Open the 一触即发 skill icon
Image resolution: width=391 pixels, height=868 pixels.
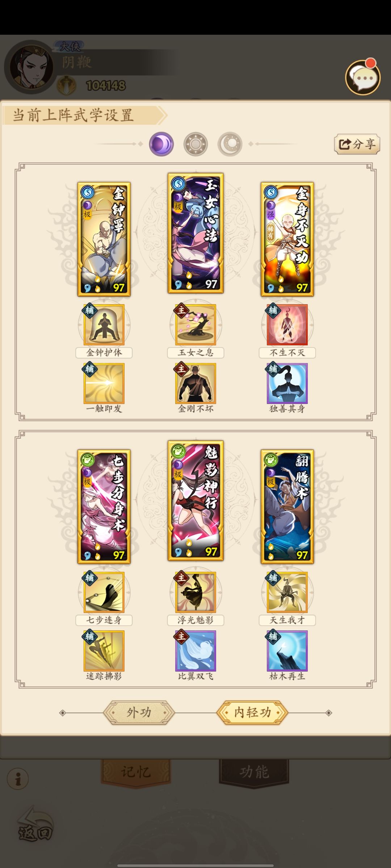[104, 383]
